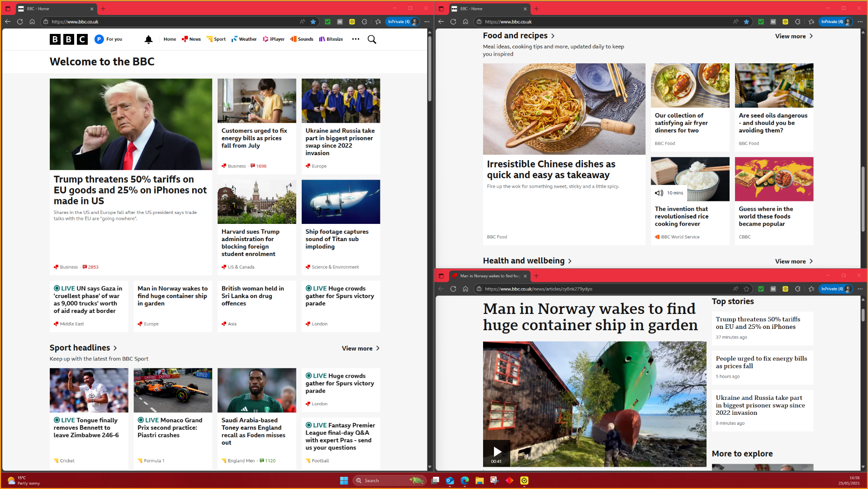Click Guess where in the world foods thumbnail
Viewport: 868px width, 489px height.
coord(774,179)
